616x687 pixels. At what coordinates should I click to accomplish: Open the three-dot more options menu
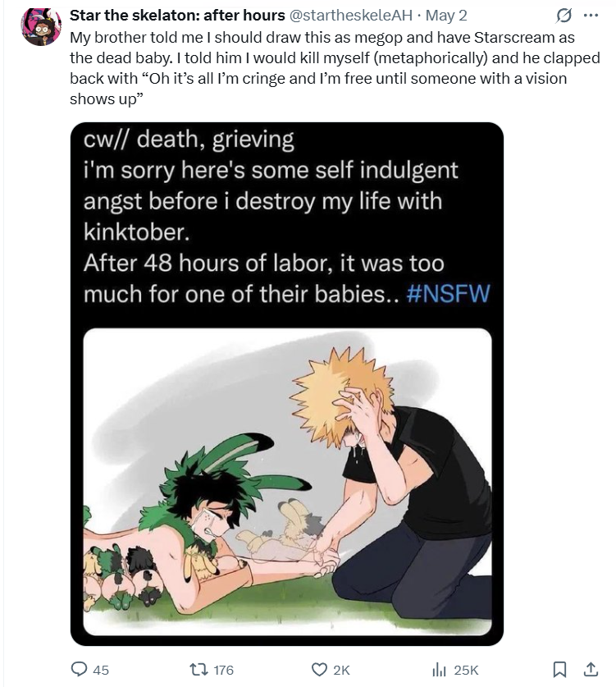click(591, 16)
